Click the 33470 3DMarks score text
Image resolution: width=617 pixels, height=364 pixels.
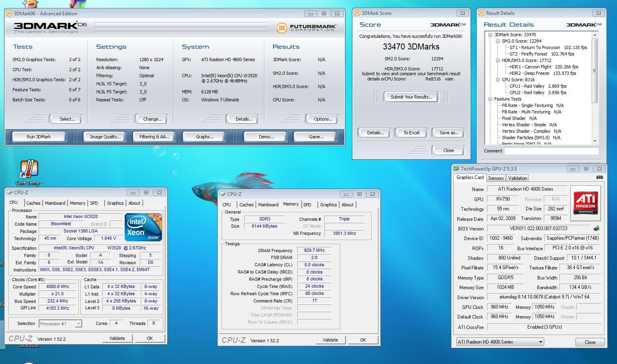point(411,47)
